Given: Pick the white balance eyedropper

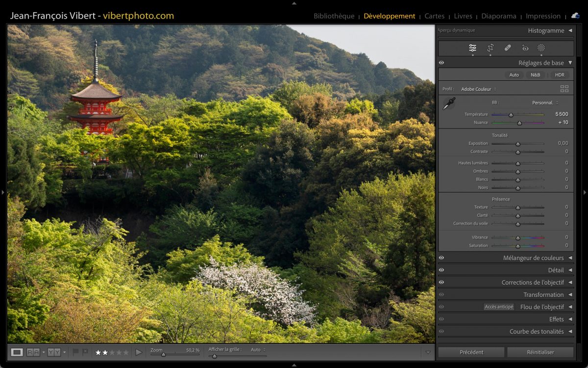Looking at the screenshot, I should point(449,104).
